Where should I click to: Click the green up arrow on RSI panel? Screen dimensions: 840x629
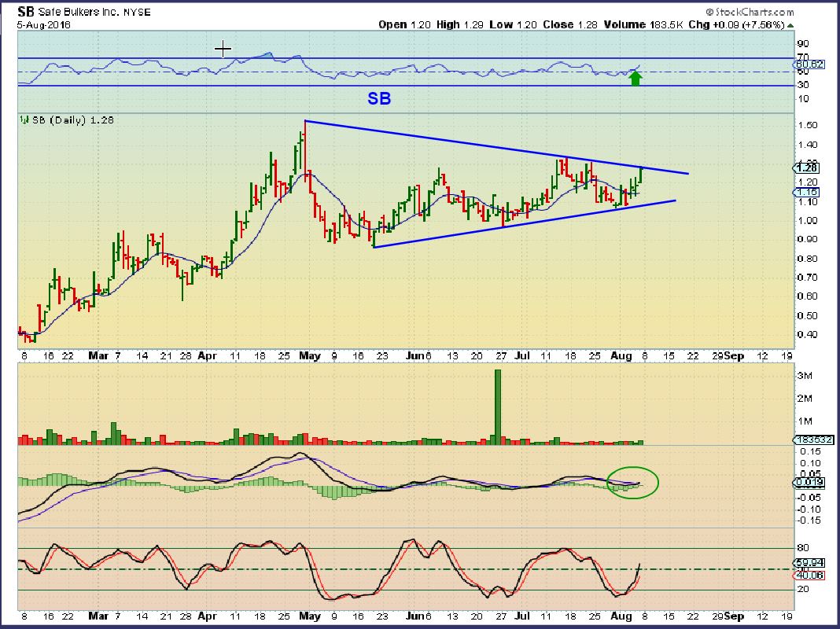pos(636,77)
